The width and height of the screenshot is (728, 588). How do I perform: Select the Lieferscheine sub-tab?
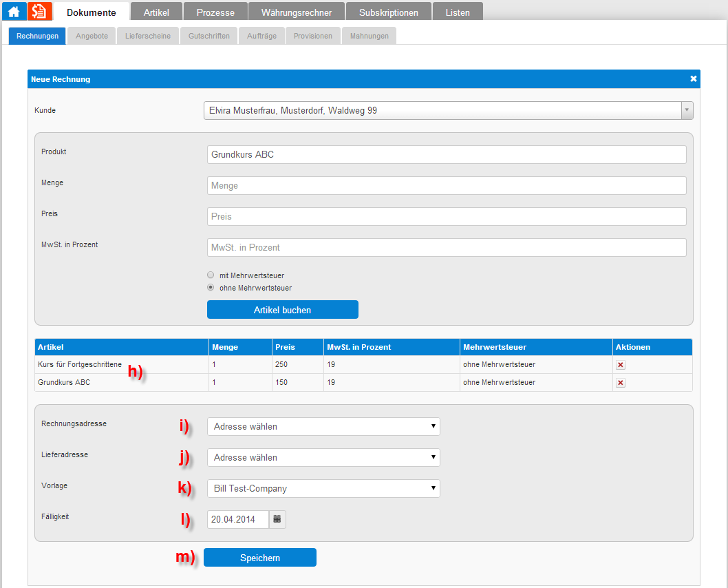pos(148,36)
